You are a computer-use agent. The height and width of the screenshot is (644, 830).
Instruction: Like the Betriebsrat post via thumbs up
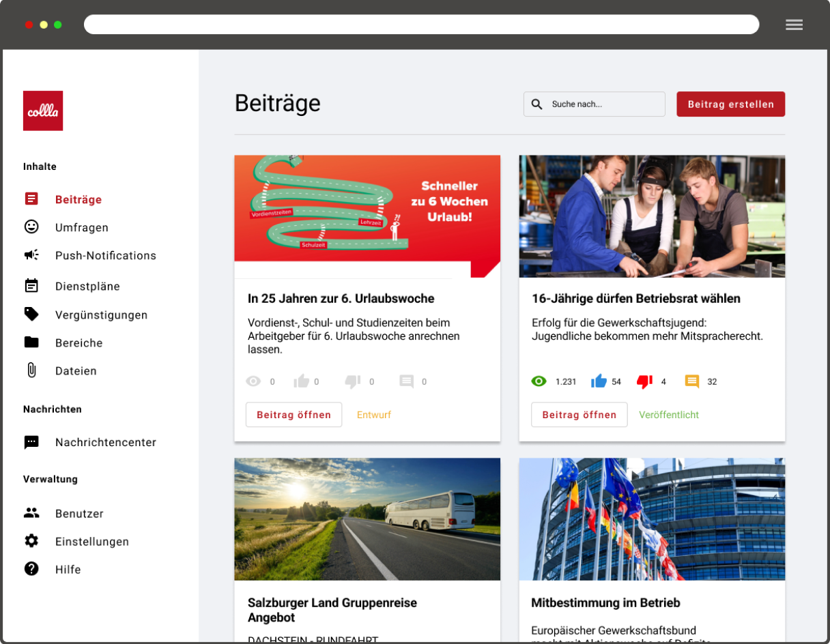[599, 381]
